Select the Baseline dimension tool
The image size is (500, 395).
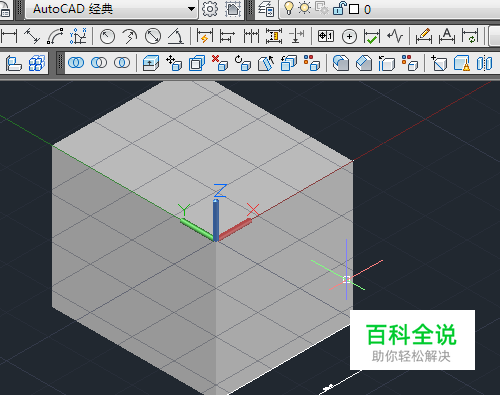coord(228,36)
